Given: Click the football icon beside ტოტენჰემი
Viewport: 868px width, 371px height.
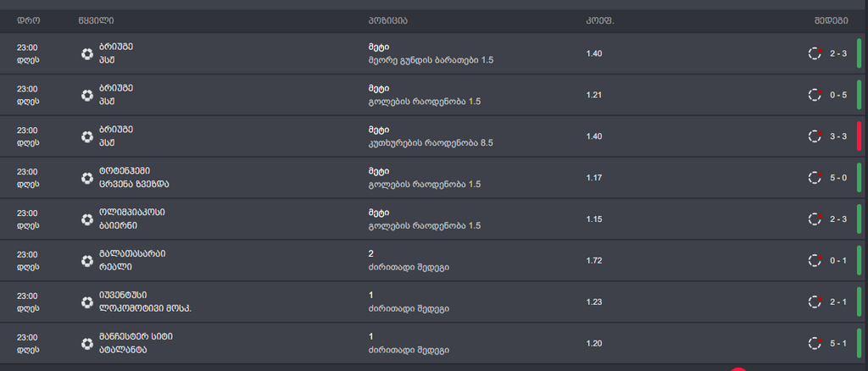Looking at the screenshot, I should tap(87, 178).
